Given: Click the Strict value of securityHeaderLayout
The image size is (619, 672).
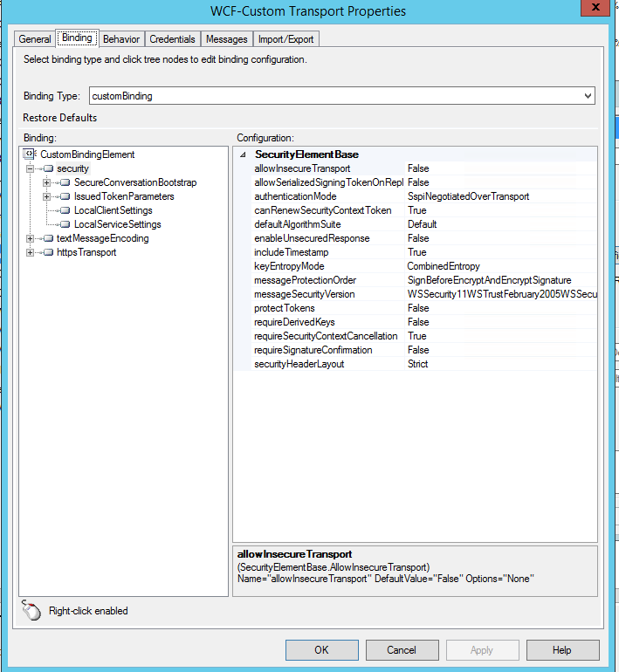Looking at the screenshot, I should 418,364.
